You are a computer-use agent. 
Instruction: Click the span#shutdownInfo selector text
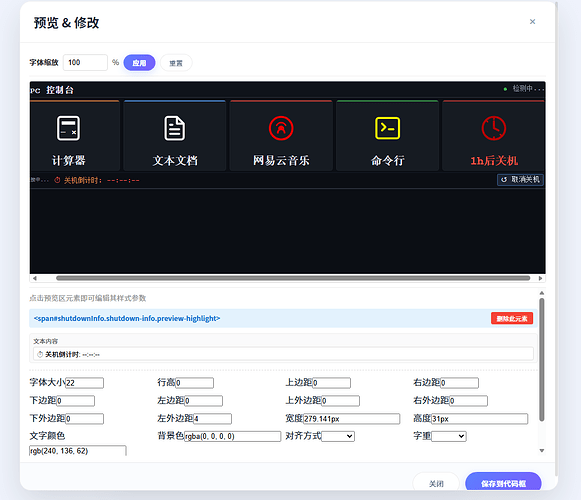point(127,318)
